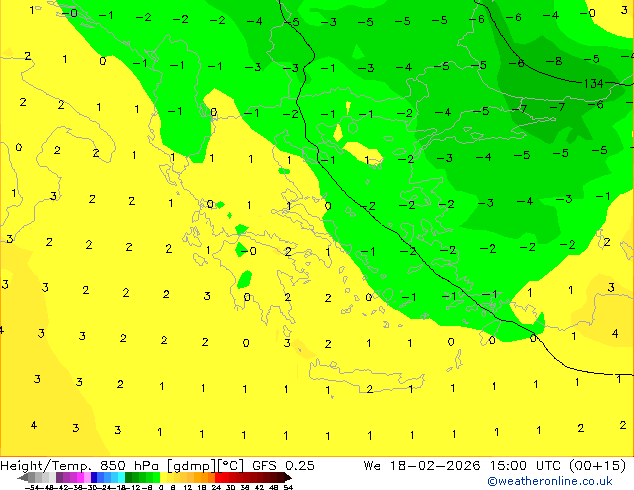Click the '18-02-2026' forecast date
This screenshot has height=490, width=634.
click(435, 466)
